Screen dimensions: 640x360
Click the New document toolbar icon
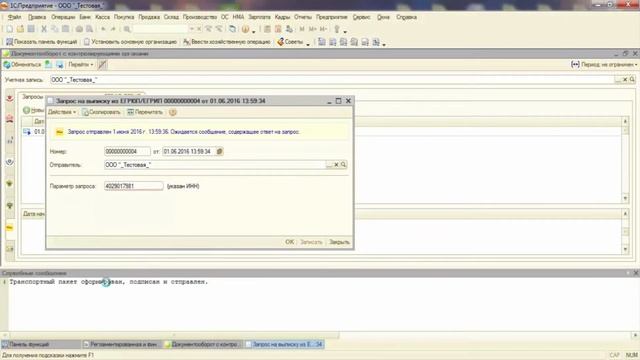tap(9, 29)
